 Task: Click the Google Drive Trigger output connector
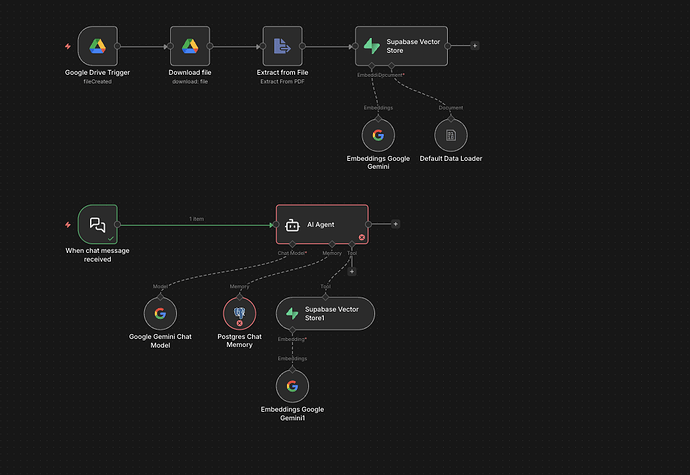117,46
